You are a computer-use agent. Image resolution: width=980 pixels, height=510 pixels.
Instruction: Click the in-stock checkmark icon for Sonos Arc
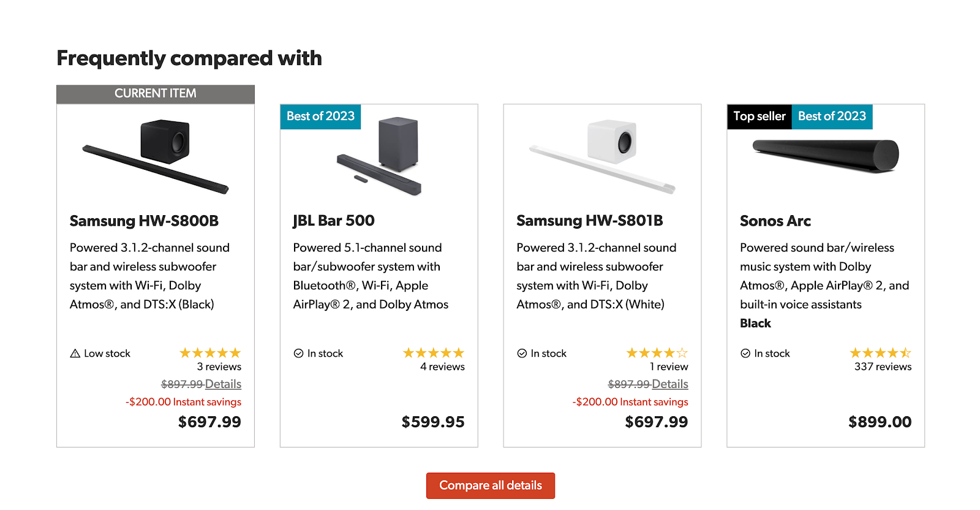coord(745,353)
